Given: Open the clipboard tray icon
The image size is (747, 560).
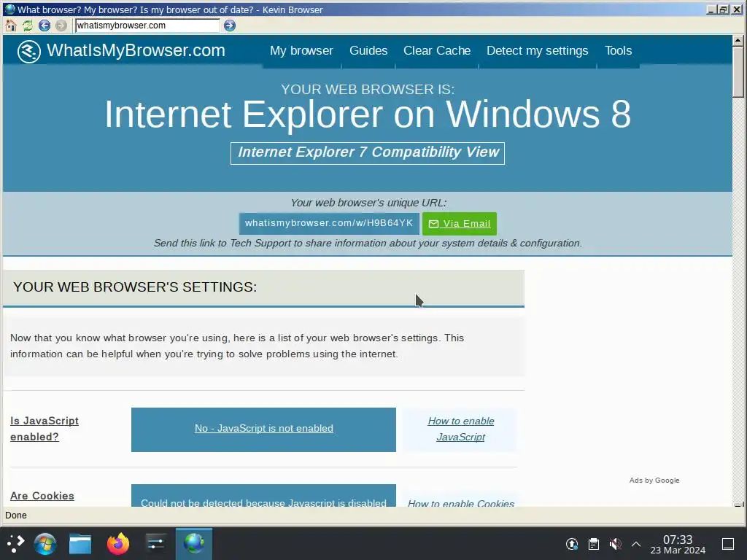Looking at the screenshot, I should click(593, 543).
